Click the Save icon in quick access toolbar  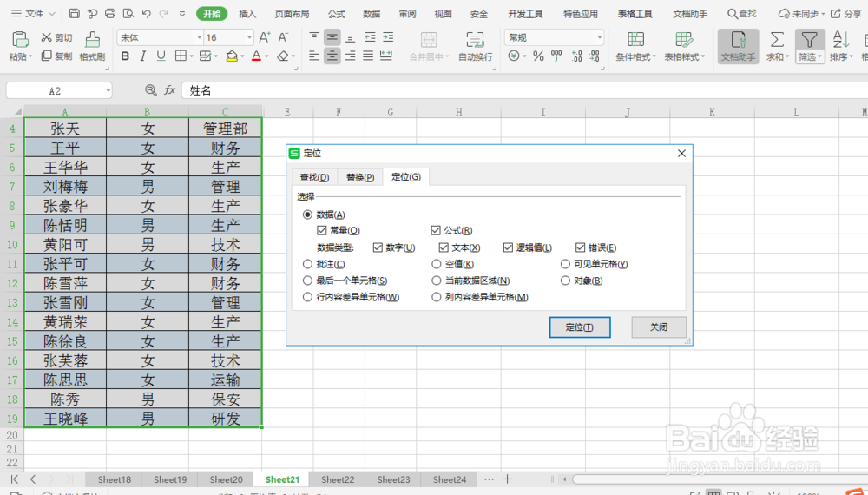click(x=74, y=14)
